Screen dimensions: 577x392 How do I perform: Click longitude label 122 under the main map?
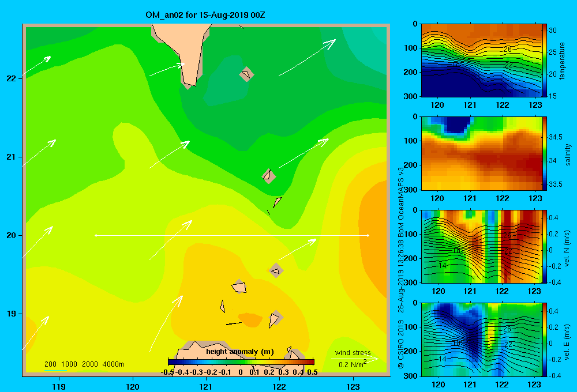click(279, 386)
